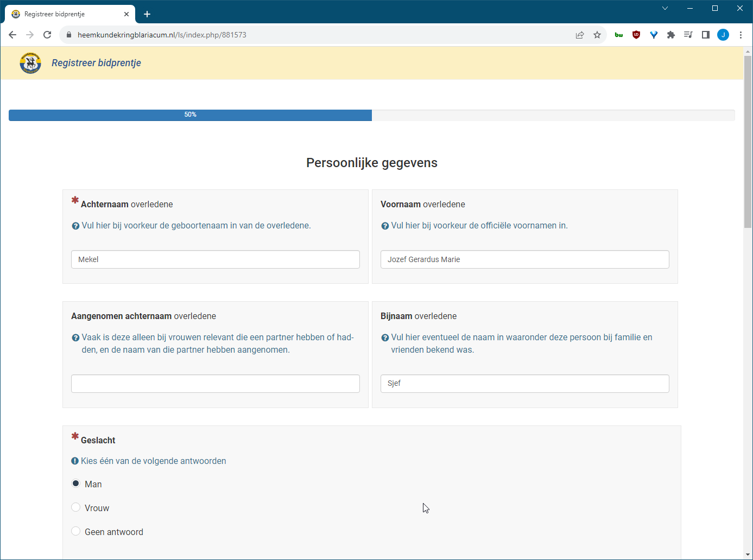
Task: Click the help icon under Achternaam overledene
Action: [x=75, y=226]
